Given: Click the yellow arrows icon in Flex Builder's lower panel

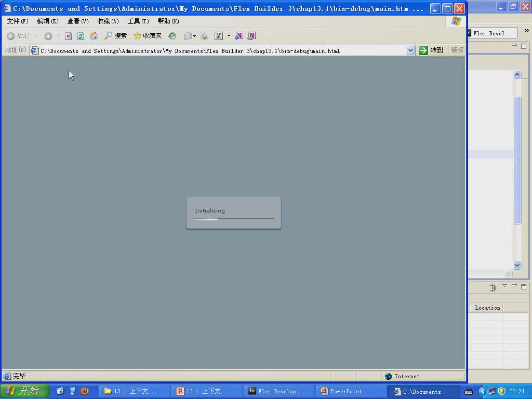Looking at the screenshot, I should (x=494, y=288).
